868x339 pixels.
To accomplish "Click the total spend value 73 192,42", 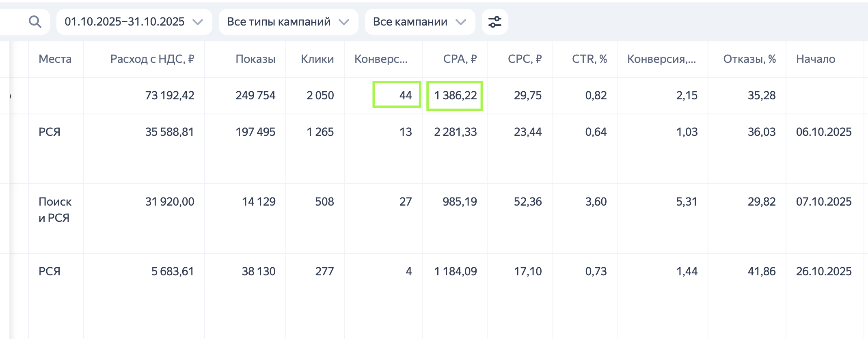I will tap(170, 96).
